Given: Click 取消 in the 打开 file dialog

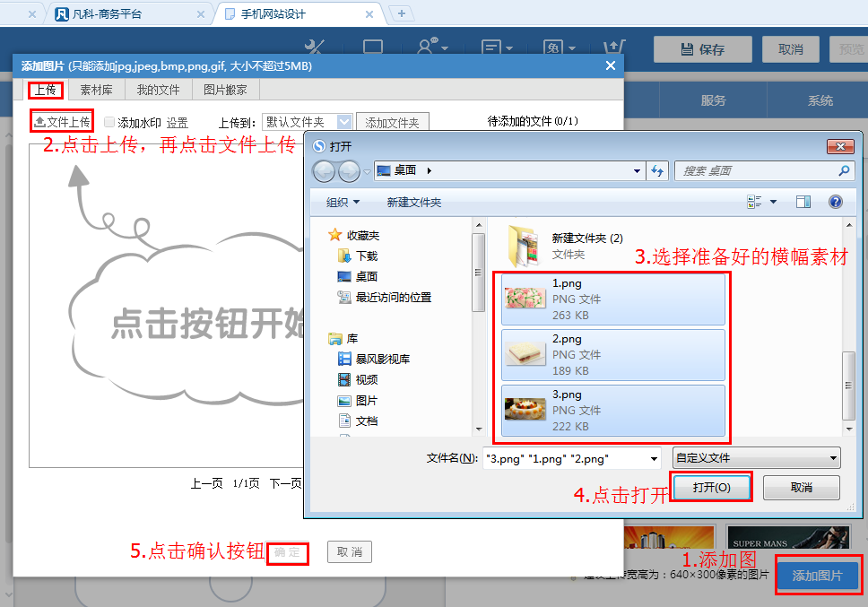Looking at the screenshot, I should 801,488.
